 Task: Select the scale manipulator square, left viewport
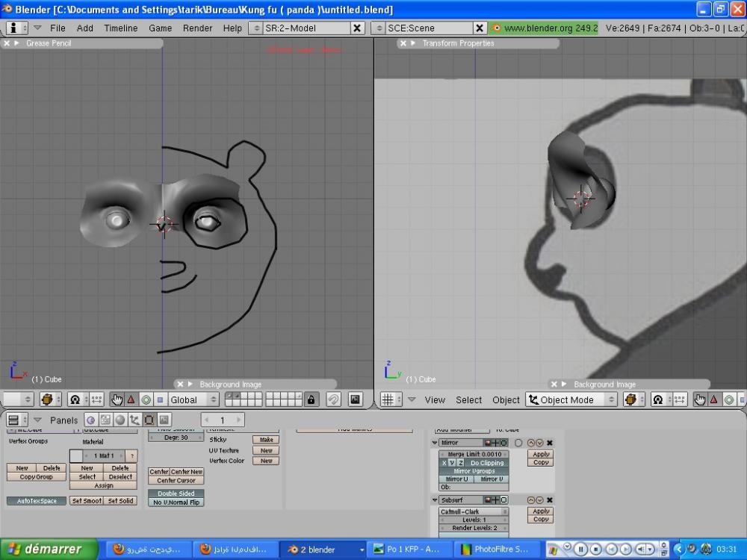pyautogui.click(x=160, y=399)
